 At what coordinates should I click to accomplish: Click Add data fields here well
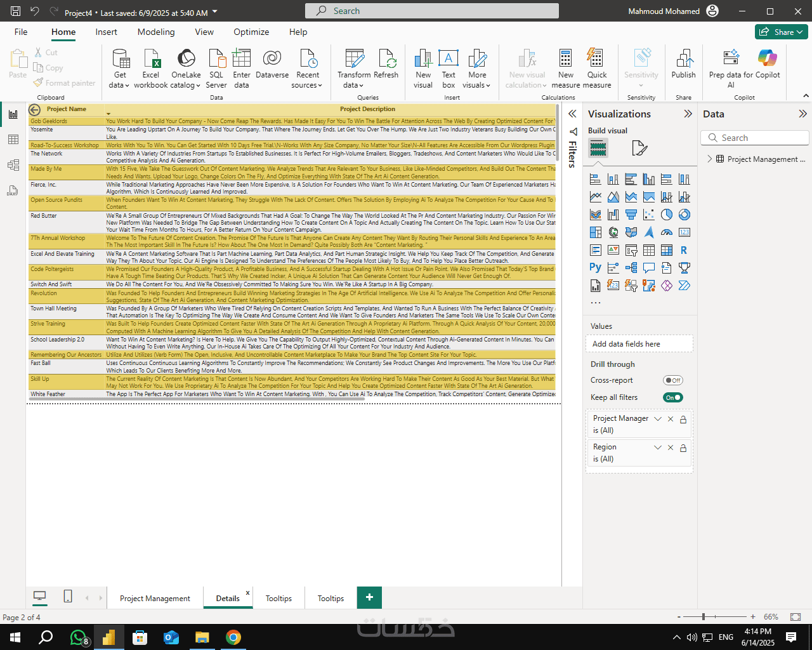coord(639,343)
